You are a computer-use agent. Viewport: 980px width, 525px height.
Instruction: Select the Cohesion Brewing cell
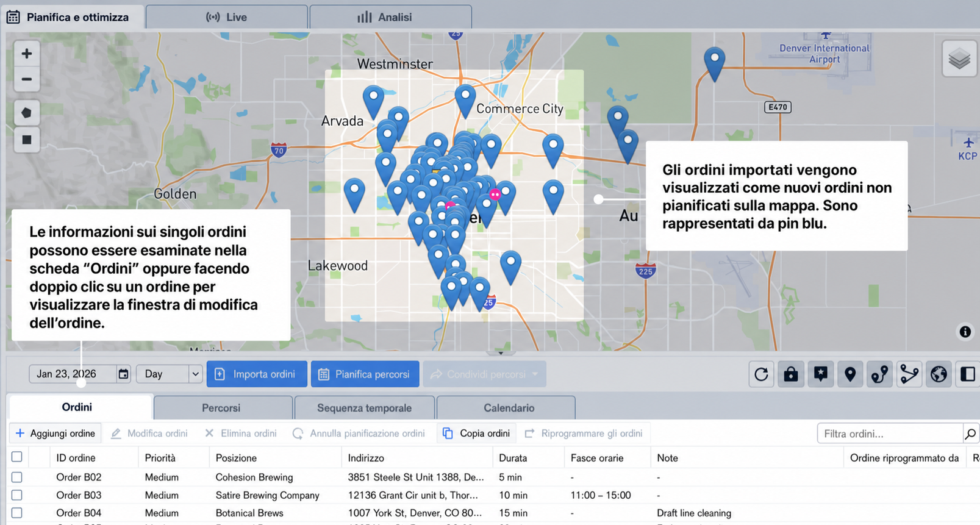pos(254,477)
